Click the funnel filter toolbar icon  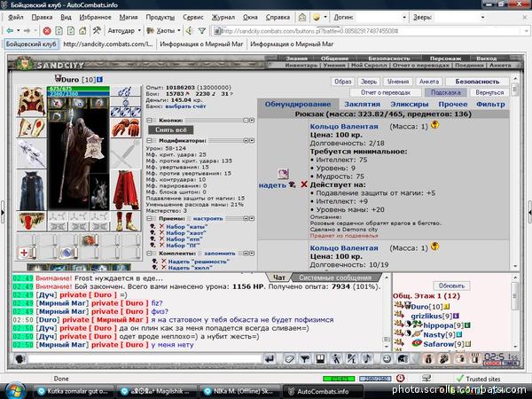202,31
